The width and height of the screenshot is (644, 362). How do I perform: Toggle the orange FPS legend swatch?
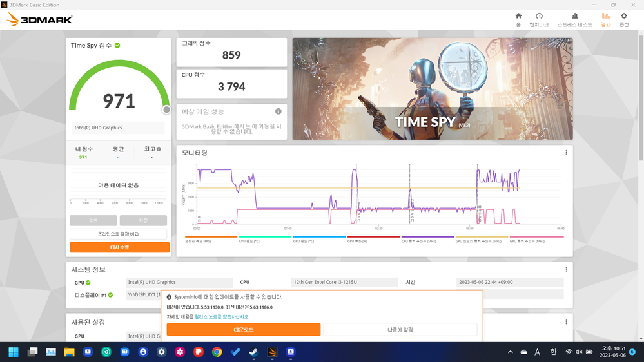(x=211, y=237)
